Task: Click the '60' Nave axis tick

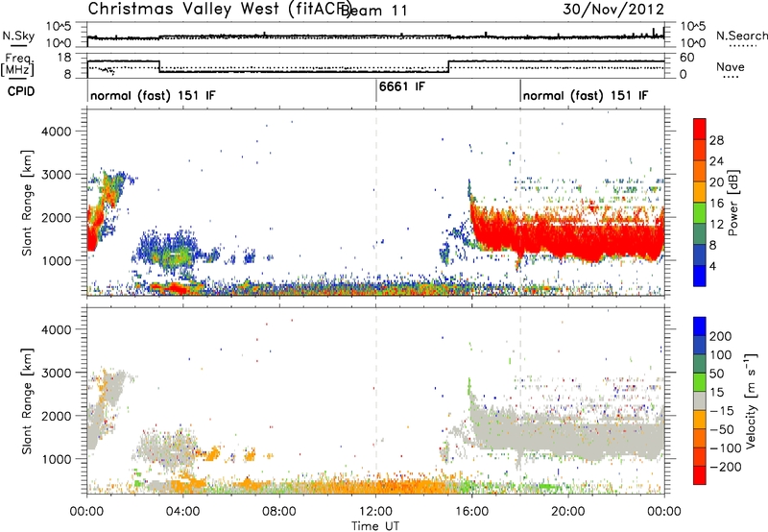Action: [x=687, y=58]
